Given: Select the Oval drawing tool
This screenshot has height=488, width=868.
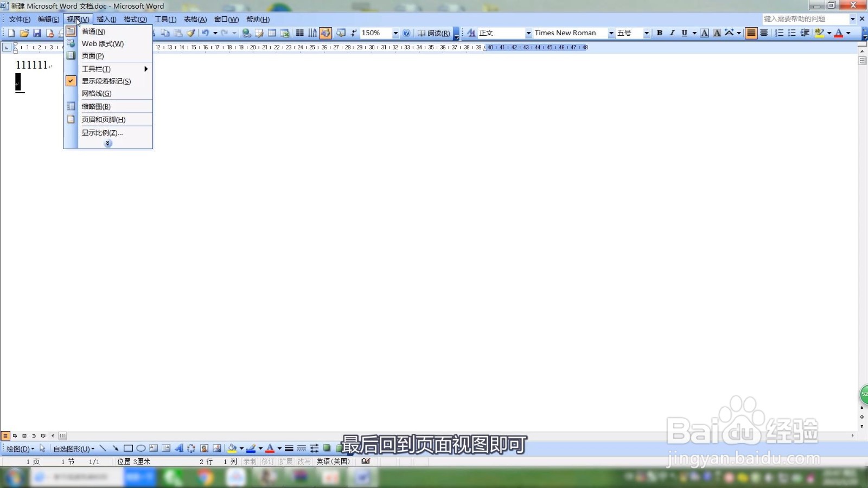Looking at the screenshot, I should tap(141, 448).
